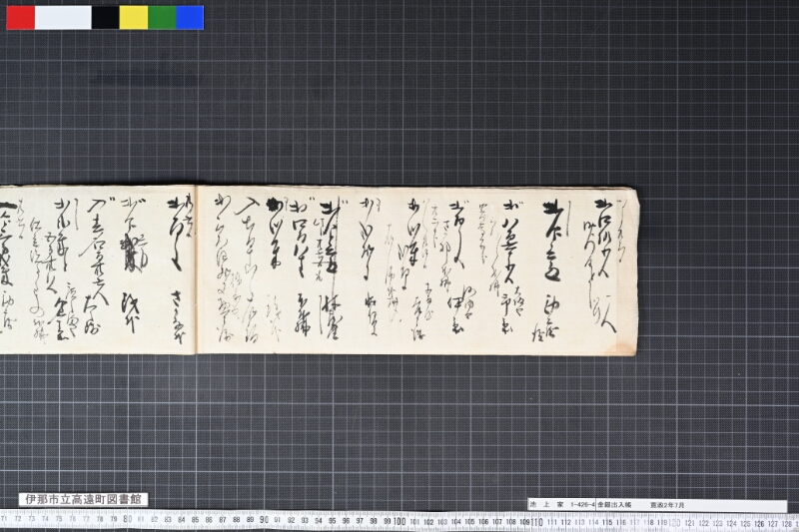Click the 寛政2年7月 date text
This screenshot has width=799, height=532.
tap(667, 505)
